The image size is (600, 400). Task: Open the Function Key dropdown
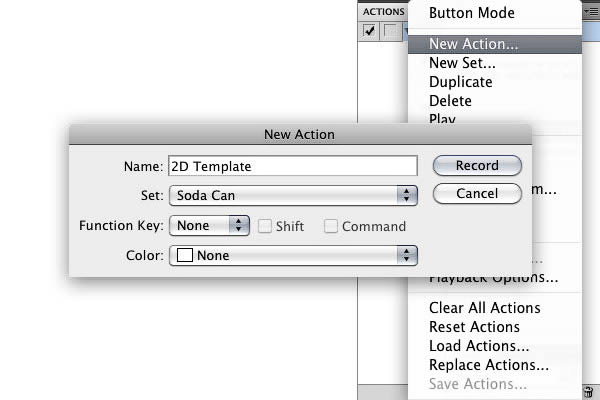(209, 225)
